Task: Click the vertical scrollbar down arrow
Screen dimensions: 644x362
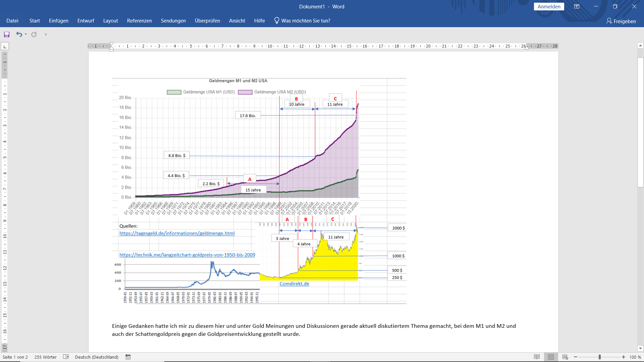Action: 640,348
